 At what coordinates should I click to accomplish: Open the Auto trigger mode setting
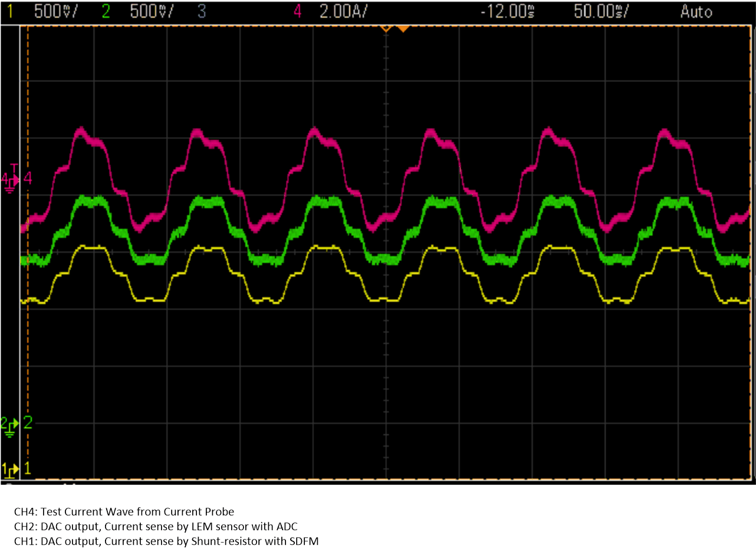tap(696, 12)
